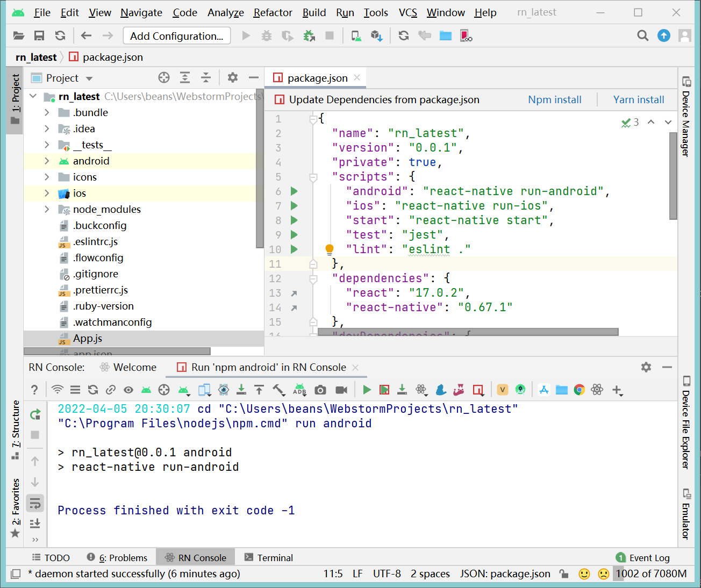Click the Search Everywhere magnifier icon

(x=642, y=36)
